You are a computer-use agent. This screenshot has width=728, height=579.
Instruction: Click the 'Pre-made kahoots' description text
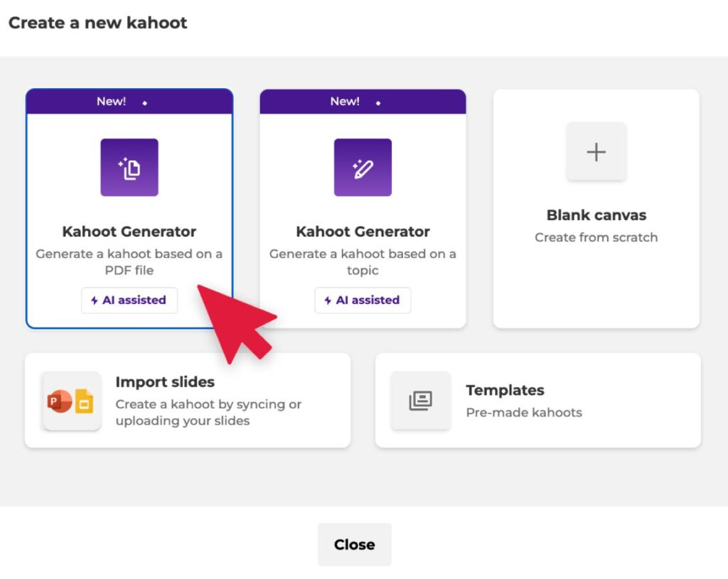coord(524,413)
